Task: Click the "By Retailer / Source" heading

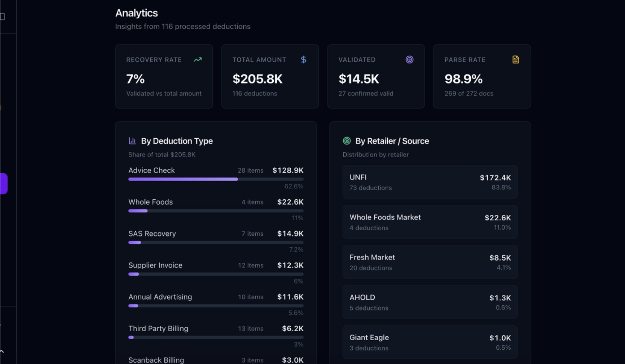Action: [x=392, y=141]
